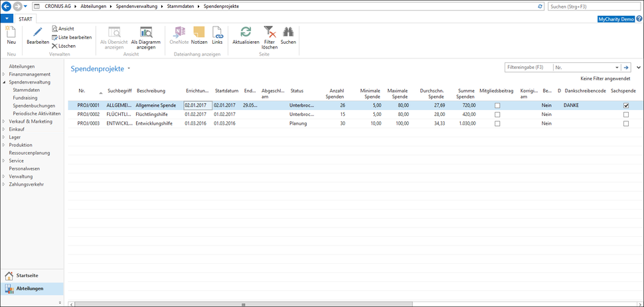Click the Notizen sticky note icon
The width and height of the screenshot is (644, 307).
(199, 32)
